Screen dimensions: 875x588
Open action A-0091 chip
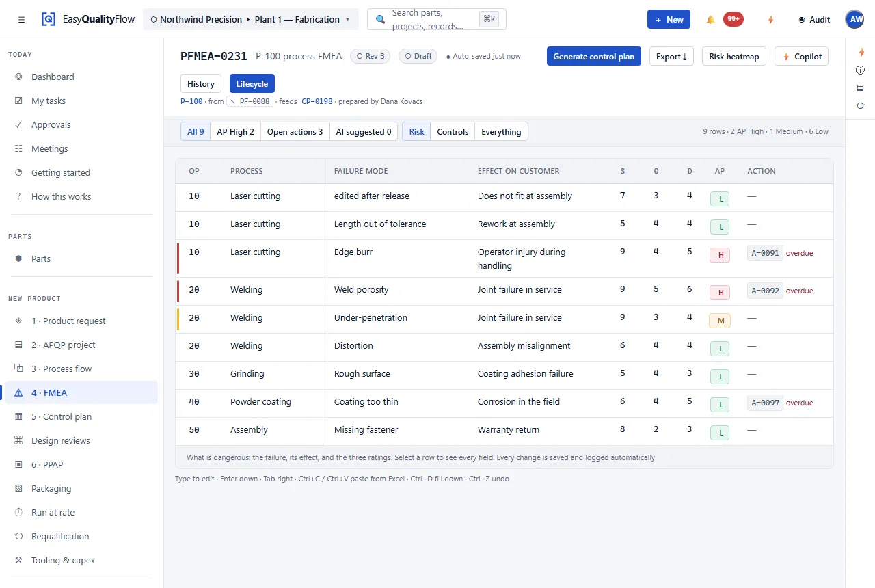click(x=765, y=253)
